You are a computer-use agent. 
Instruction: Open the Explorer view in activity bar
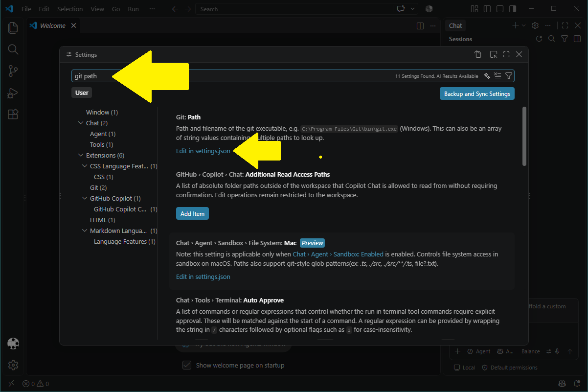13,28
